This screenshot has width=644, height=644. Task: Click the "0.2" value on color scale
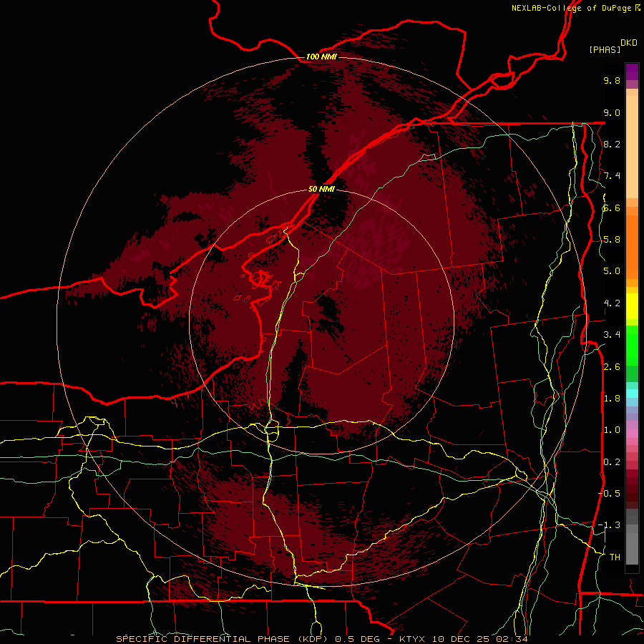(612, 462)
